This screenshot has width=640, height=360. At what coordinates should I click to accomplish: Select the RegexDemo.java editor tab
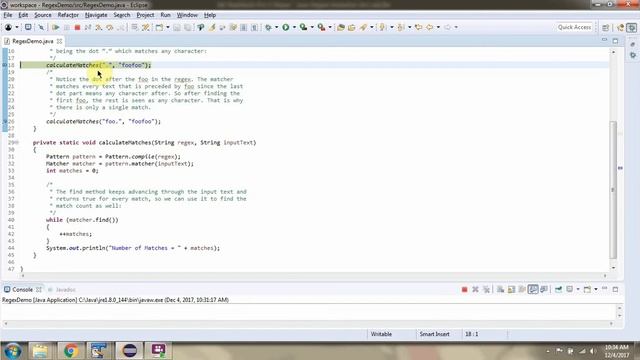(x=32, y=41)
